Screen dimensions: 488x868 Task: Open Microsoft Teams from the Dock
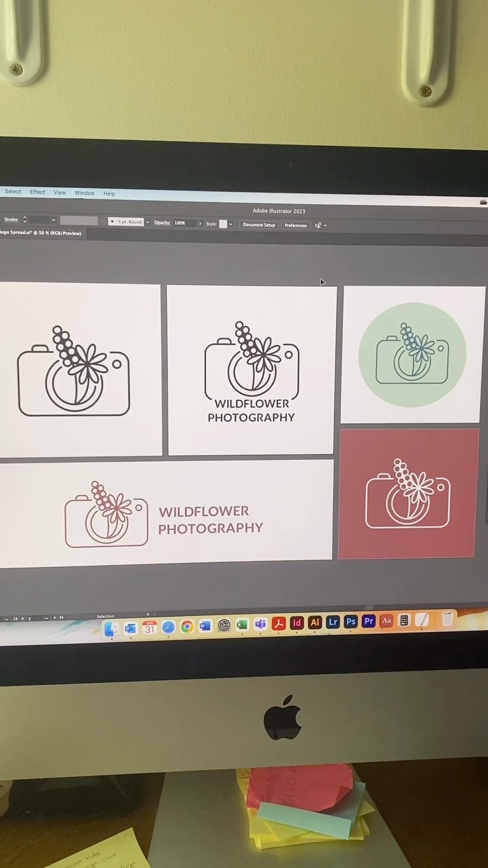260,624
